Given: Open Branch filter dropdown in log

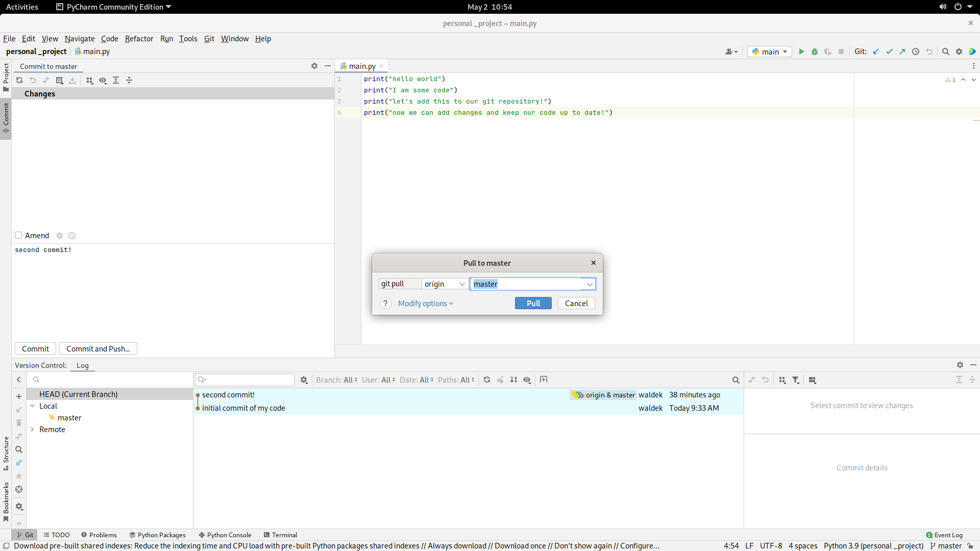Looking at the screenshot, I should pos(336,380).
